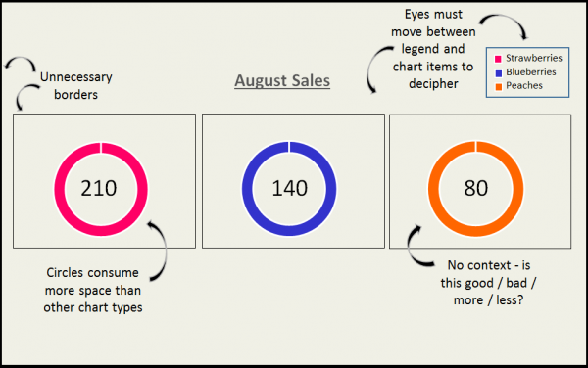Viewport: 588px width, 368px height.
Task: Select the orange Peaches legend swatch
Action: [499, 87]
